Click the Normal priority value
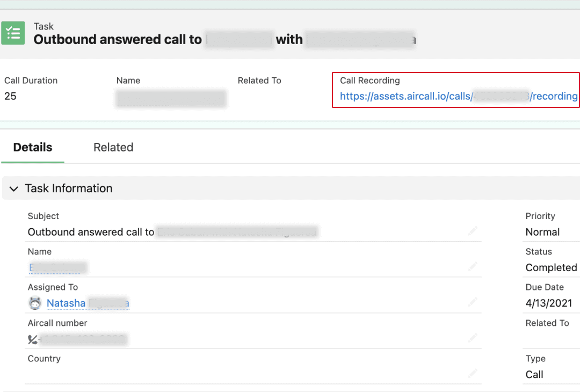Viewport: 580px width, 392px height. (x=542, y=232)
